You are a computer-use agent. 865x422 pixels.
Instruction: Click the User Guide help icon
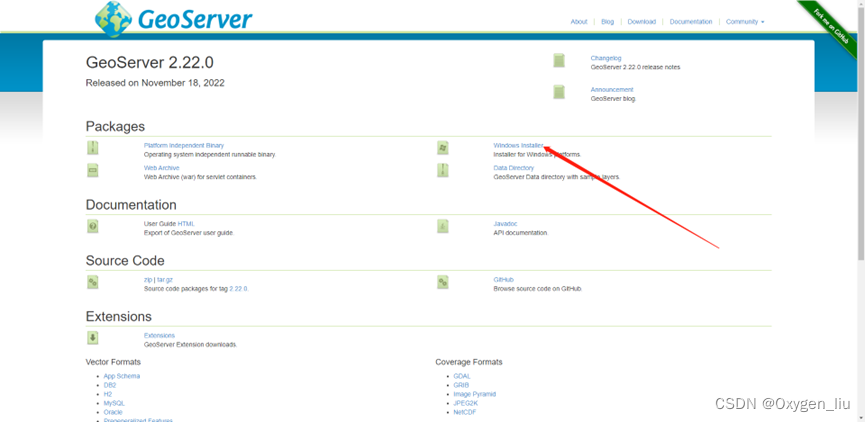point(93,226)
